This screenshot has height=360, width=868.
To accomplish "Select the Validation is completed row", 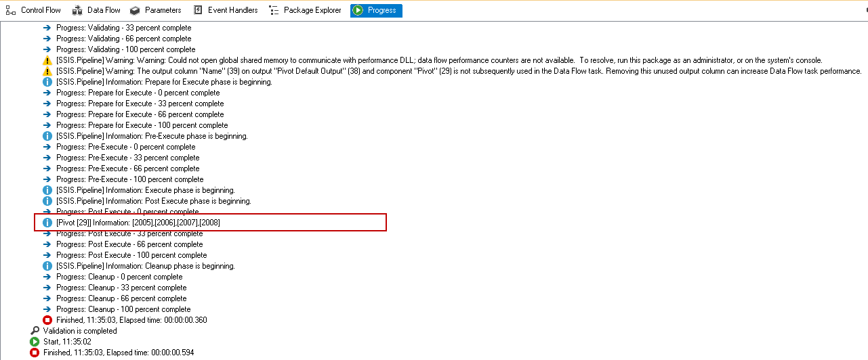I will click(80, 331).
